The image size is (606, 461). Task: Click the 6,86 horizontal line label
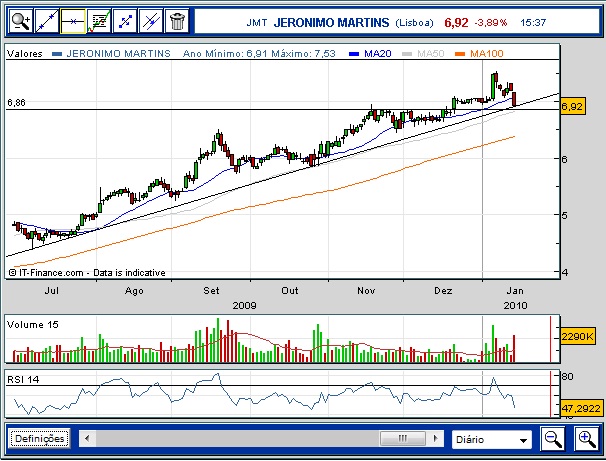click(x=16, y=102)
